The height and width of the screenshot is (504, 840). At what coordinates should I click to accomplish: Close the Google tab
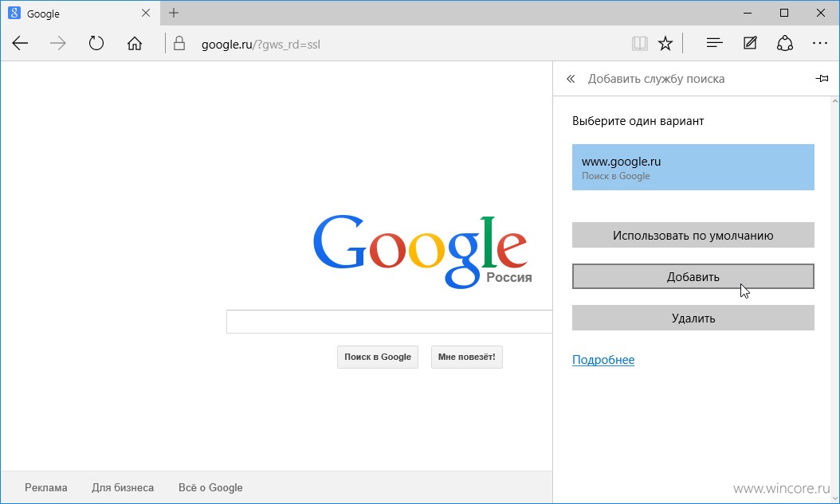(146, 13)
